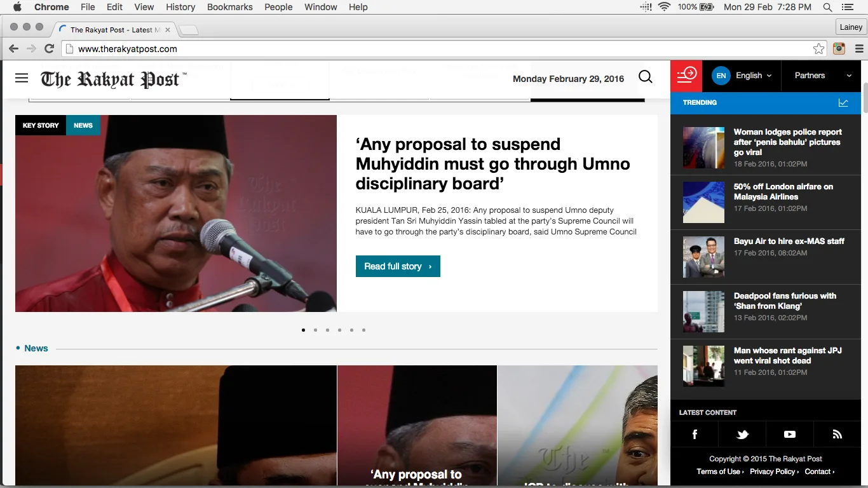Click the Read full story button
Image resolution: width=868 pixels, height=488 pixels.
coord(398,266)
